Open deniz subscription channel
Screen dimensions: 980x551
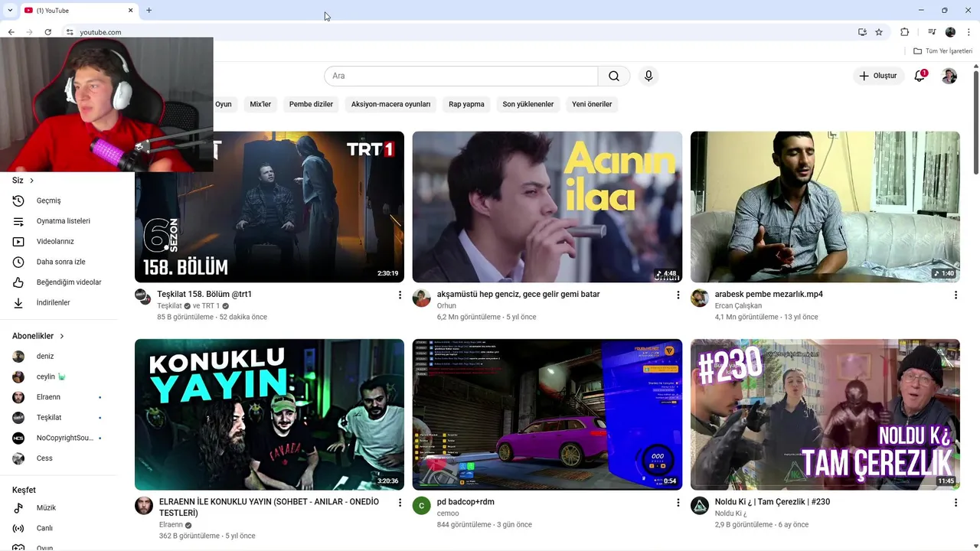(58, 356)
